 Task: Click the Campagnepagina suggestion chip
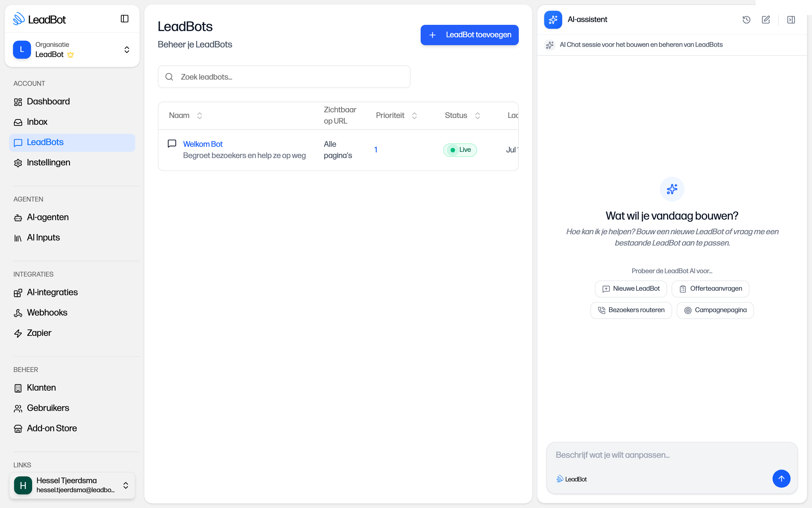click(715, 310)
